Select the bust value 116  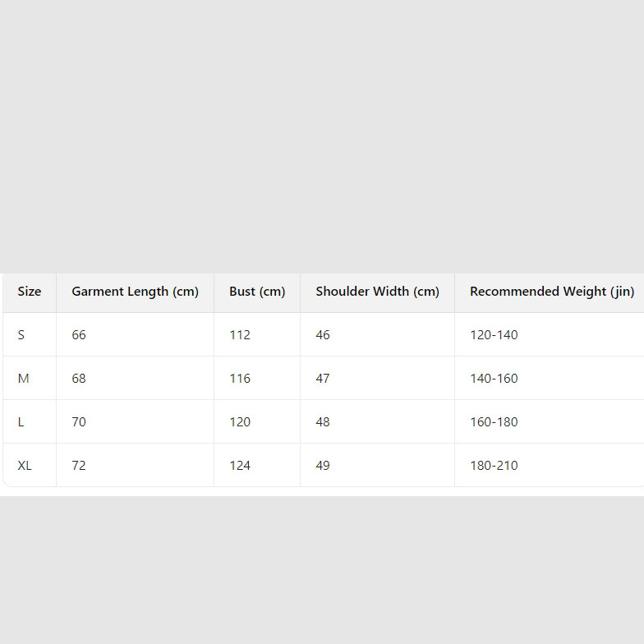pos(240,379)
